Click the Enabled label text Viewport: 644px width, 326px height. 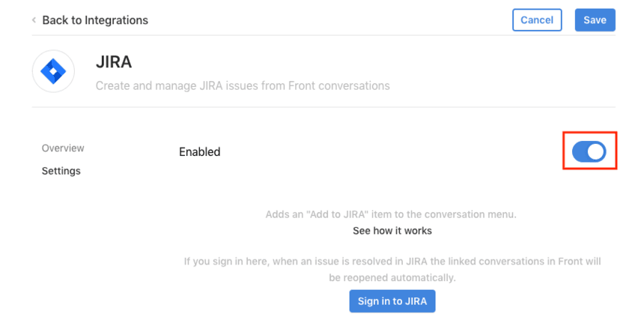point(200,151)
